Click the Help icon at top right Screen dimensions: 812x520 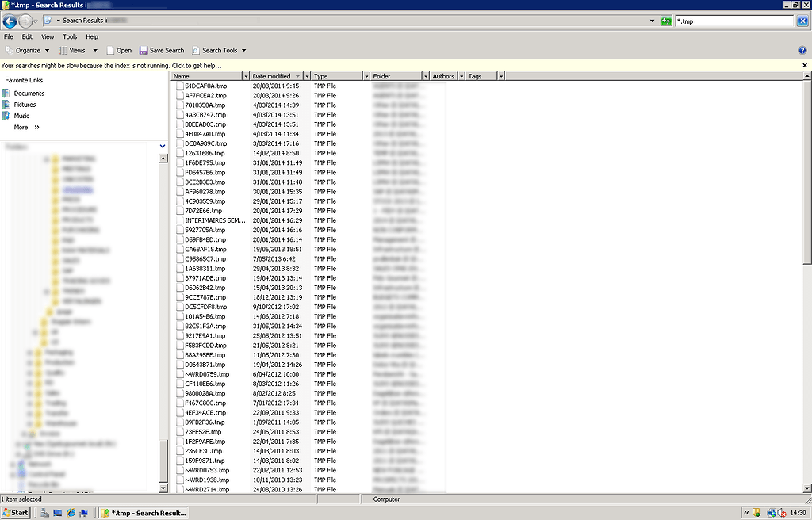[x=802, y=50]
